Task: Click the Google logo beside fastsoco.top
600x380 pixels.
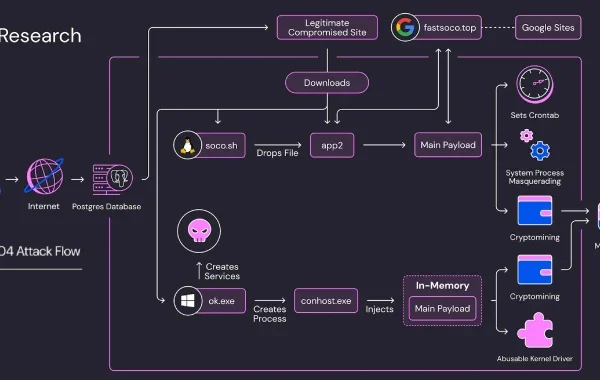Action: (x=405, y=27)
